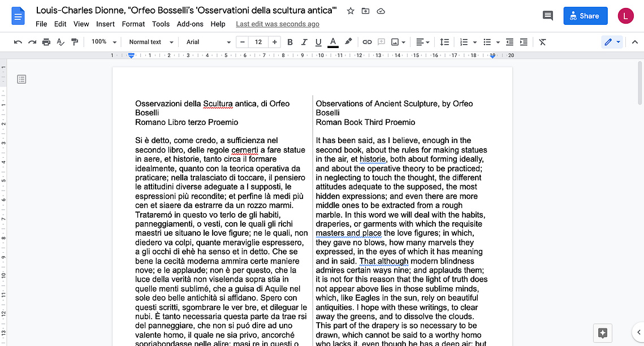Decrease the indent
Screen dimensions: 644x346
pos(509,42)
